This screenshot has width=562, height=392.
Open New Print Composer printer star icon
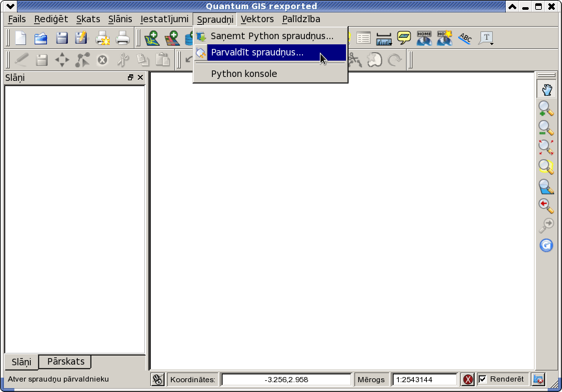[x=102, y=38]
